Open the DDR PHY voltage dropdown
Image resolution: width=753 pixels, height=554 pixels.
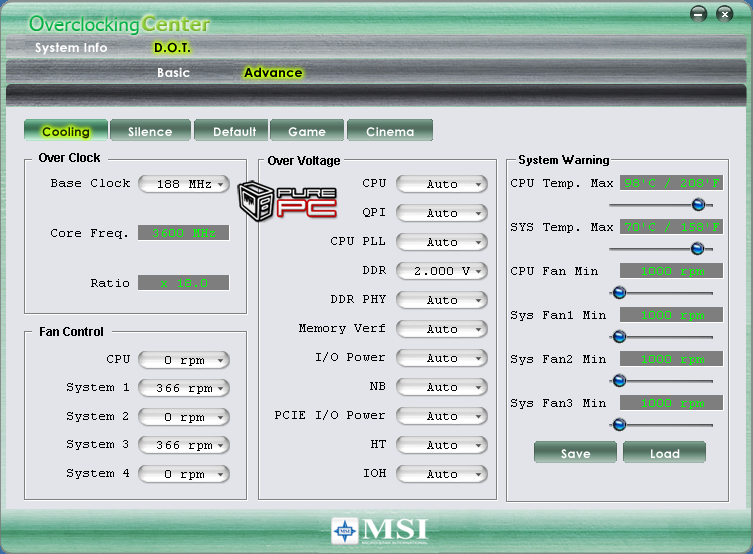(x=442, y=300)
